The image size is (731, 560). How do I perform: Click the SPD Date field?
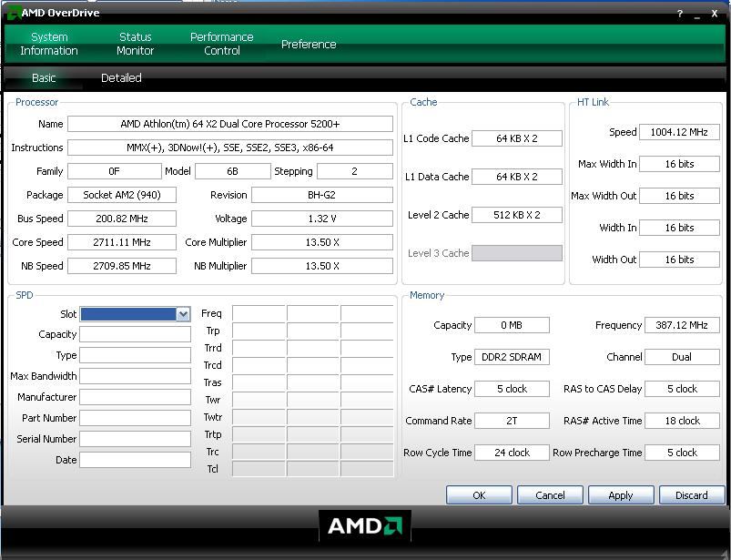pyautogui.click(x=136, y=460)
